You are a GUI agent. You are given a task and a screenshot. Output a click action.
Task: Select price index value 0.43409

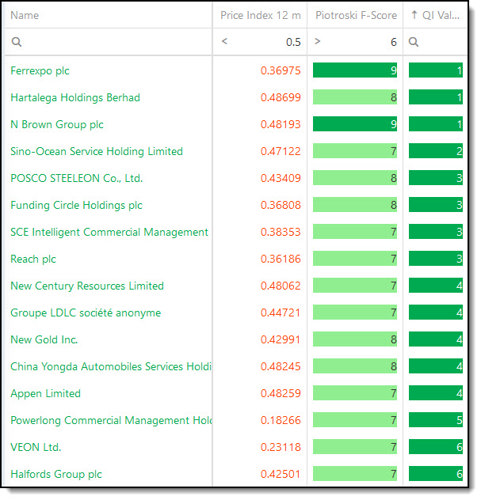click(x=281, y=178)
